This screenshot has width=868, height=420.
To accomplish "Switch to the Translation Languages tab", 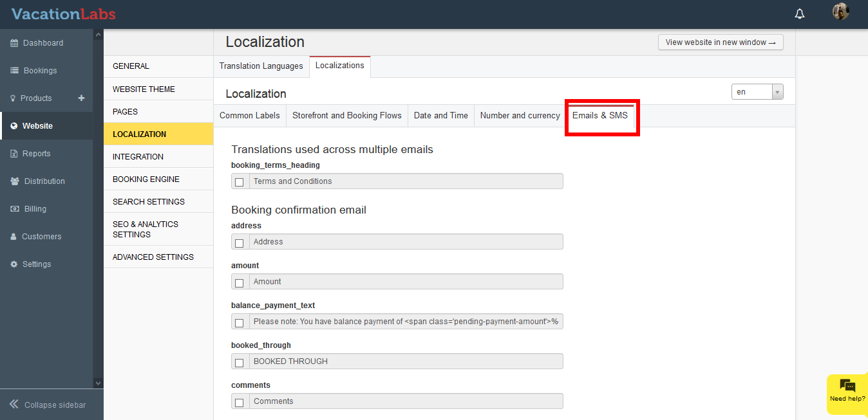I will 261,66.
